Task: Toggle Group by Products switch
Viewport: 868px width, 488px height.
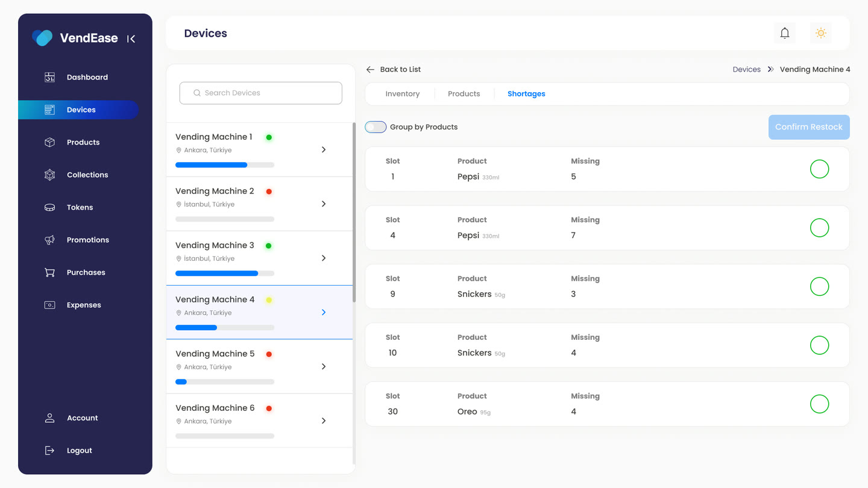Action: click(x=376, y=127)
